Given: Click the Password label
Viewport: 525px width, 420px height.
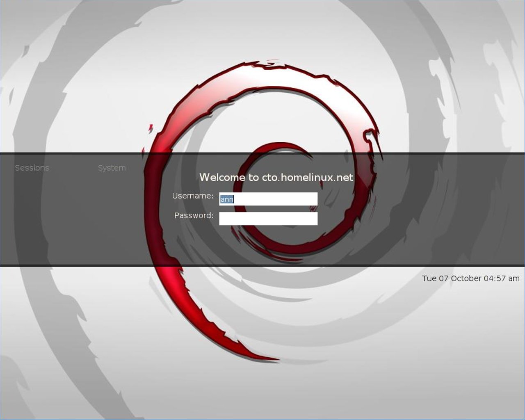Looking at the screenshot, I should coord(194,215).
